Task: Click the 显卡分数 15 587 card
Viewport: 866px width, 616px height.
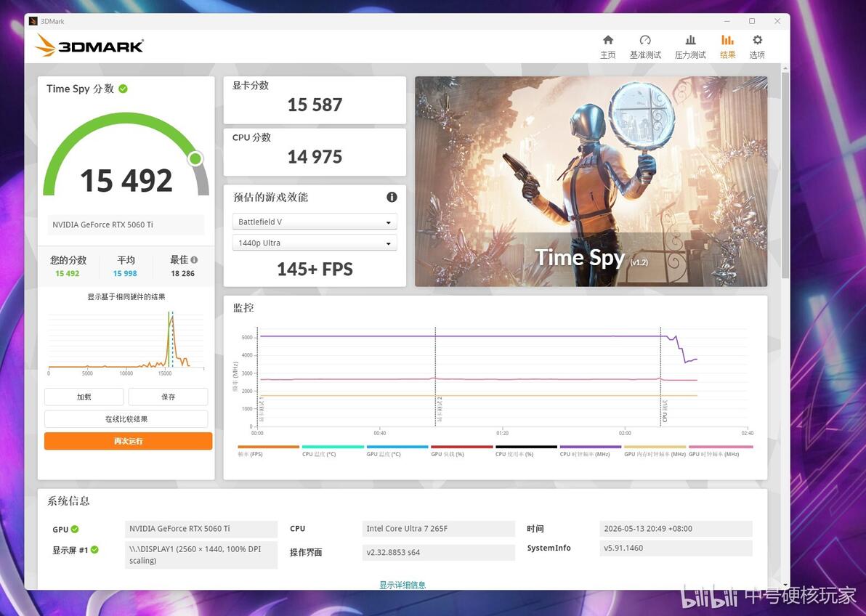Action: 315,100
